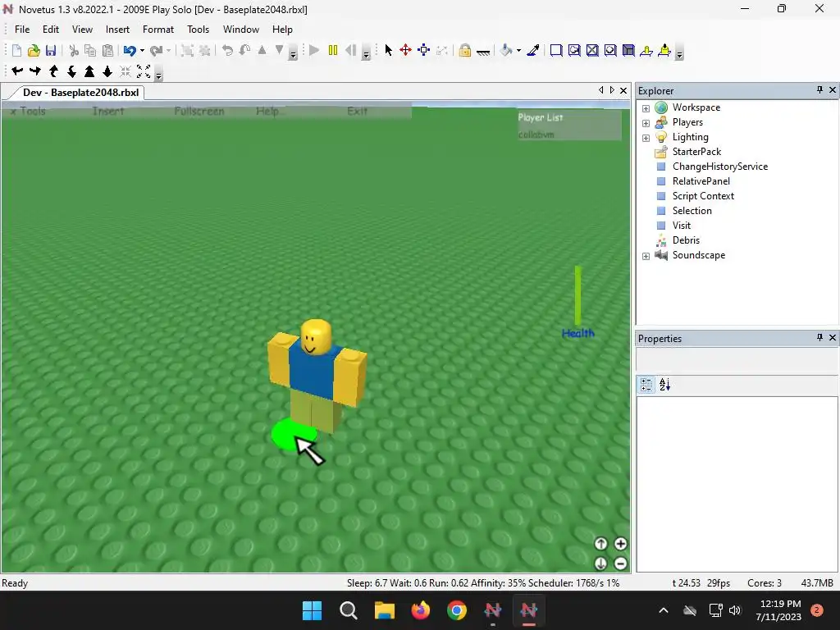Open Firefox from the taskbar

(x=421, y=610)
